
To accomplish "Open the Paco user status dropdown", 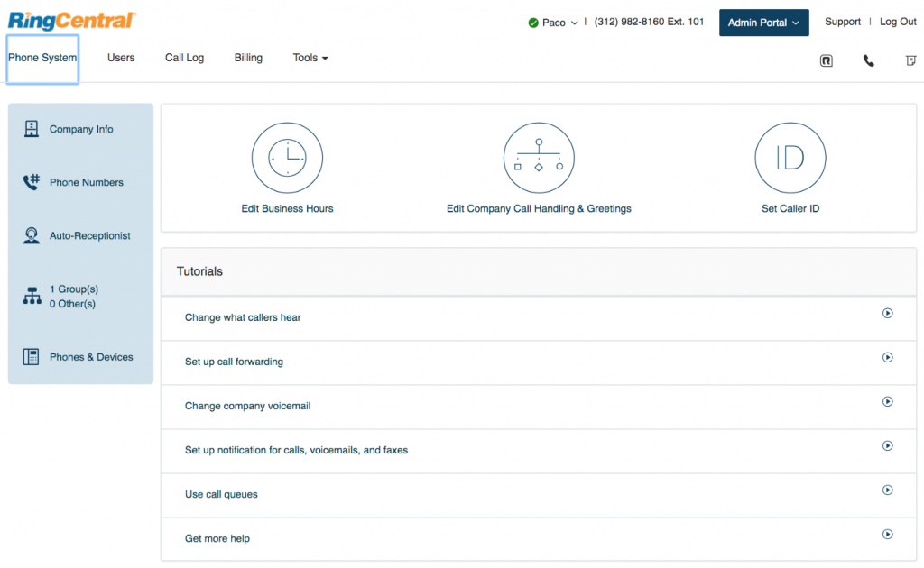I will pos(559,23).
